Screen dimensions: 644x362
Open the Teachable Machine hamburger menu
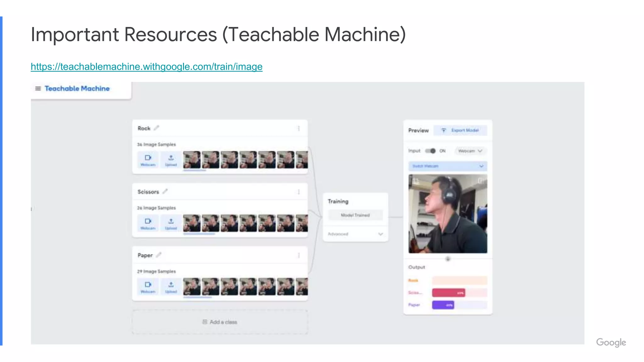tap(38, 89)
